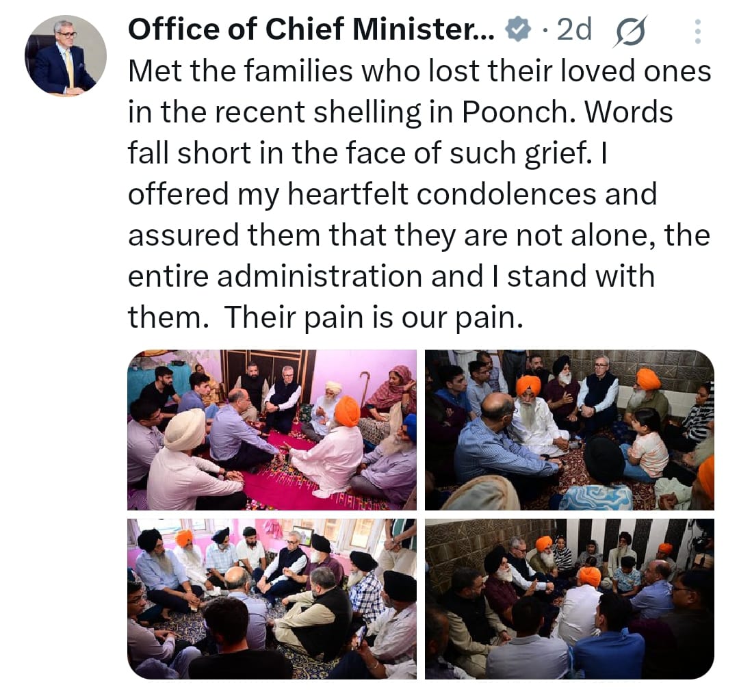This screenshot has height=700, width=739.
Task: Click the sentence 'Their pain is our pain.'
Action: 374,317
